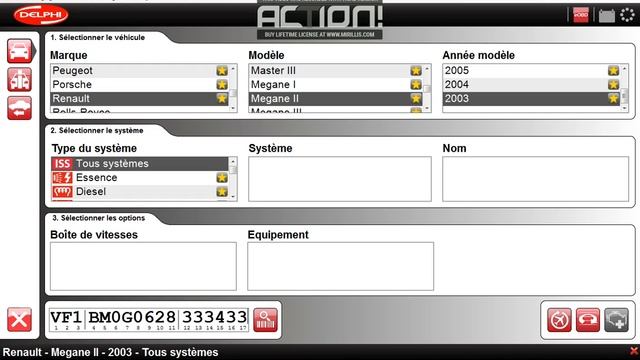Toggle favorite star for 2004
640x360 pixels.
pyautogui.click(x=613, y=84)
